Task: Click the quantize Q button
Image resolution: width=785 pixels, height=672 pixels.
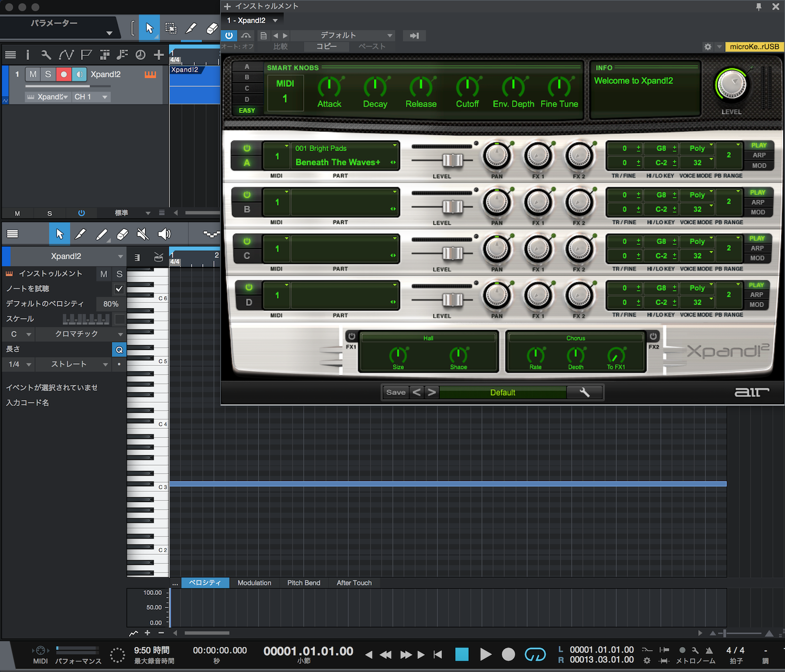Action: point(119,349)
